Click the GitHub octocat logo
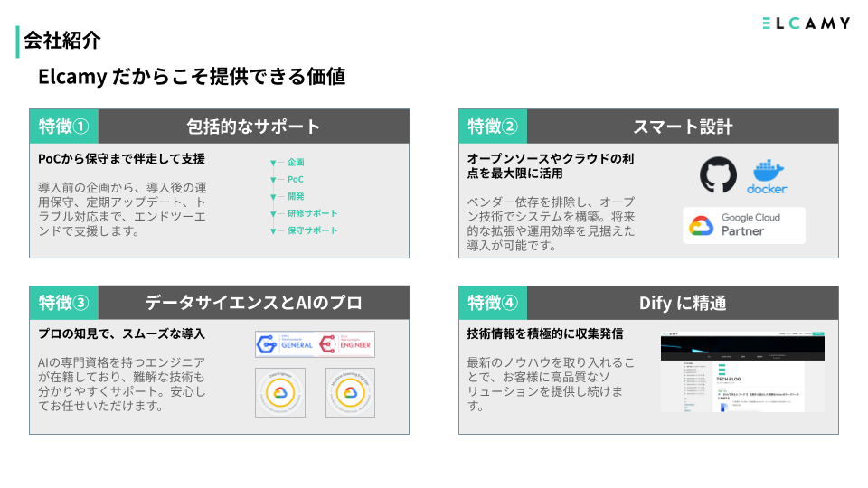The width and height of the screenshot is (868, 488). (718, 174)
